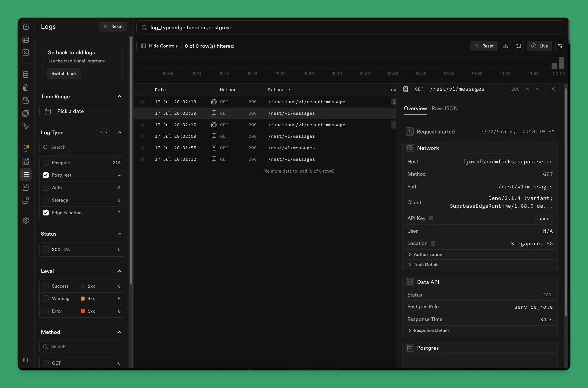Click the anon API key badge
Viewport: 588px width, 388px height.
tap(544, 218)
